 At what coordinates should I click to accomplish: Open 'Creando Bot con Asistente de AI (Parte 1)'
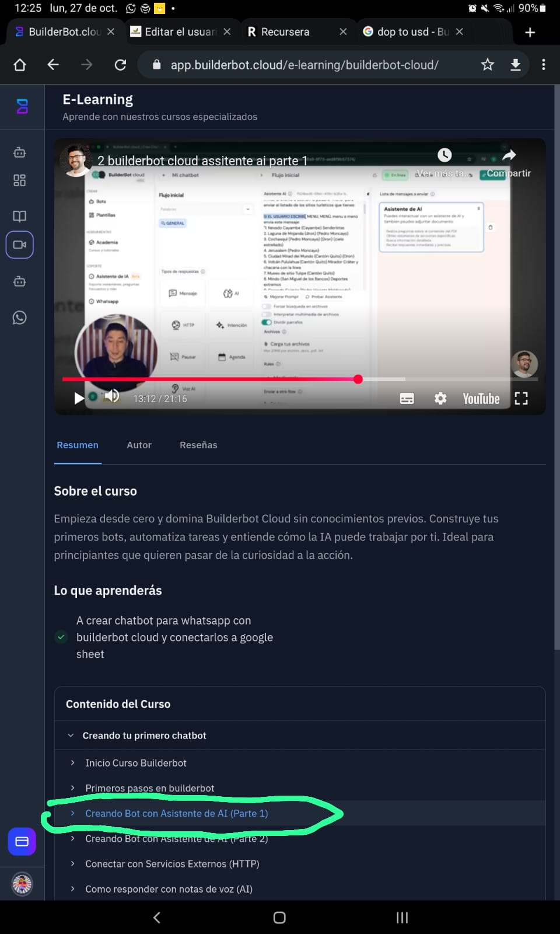(x=176, y=813)
